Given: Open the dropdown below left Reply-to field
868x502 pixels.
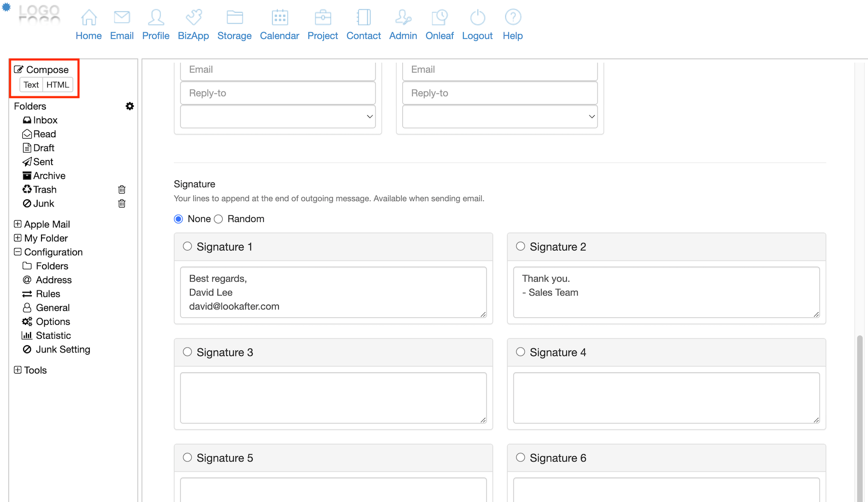Looking at the screenshot, I should tap(278, 117).
